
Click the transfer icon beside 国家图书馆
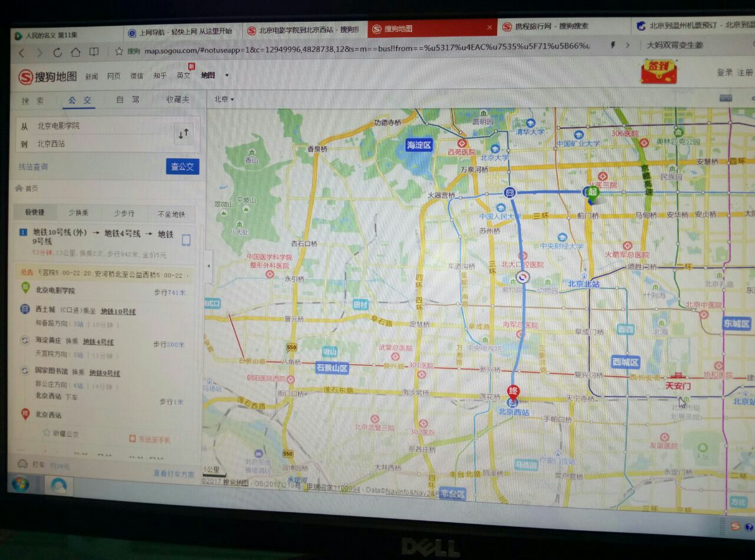(25, 371)
